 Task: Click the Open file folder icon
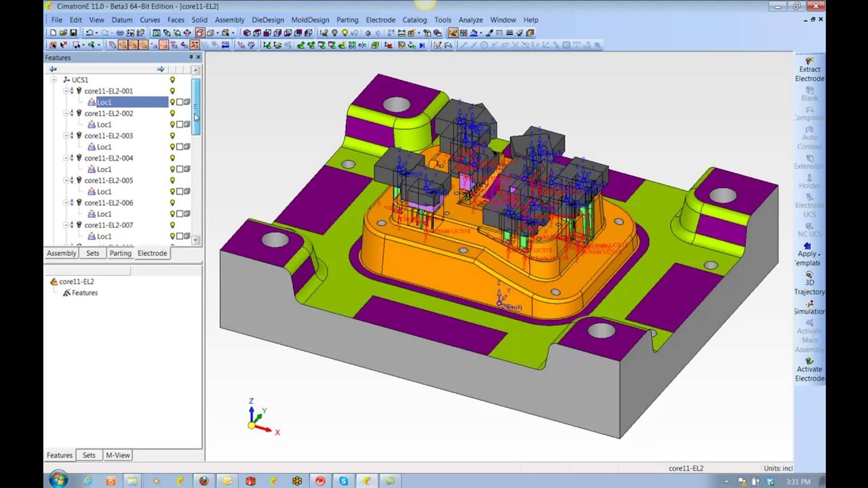pyautogui.click(x=63, y=33)
